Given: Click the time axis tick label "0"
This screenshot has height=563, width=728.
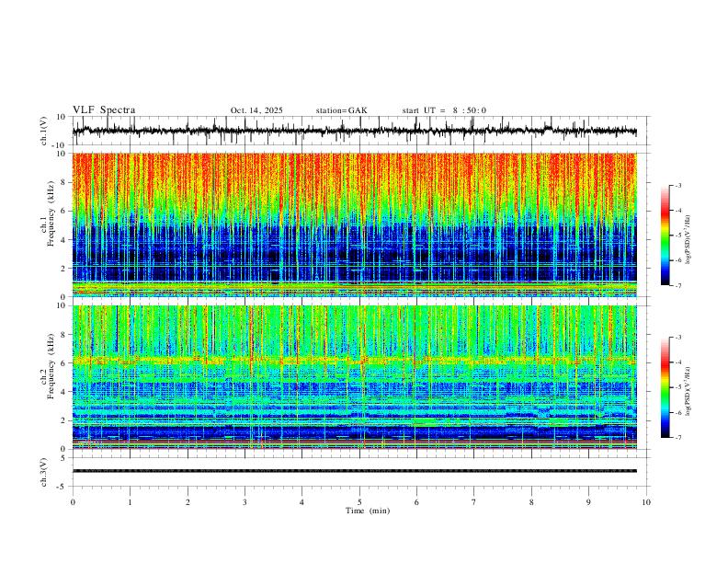Looking at the screenshot, I should pos(73,502).
